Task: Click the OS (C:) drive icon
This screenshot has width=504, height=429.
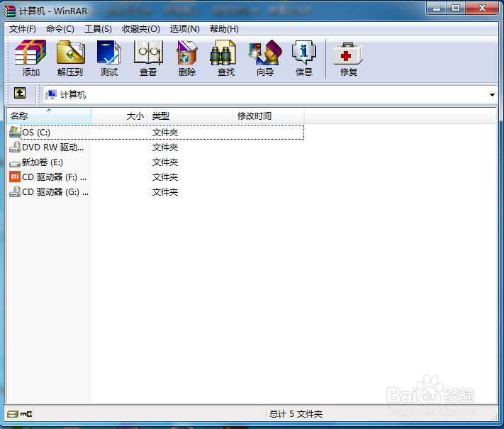Action: click(15, 132)
